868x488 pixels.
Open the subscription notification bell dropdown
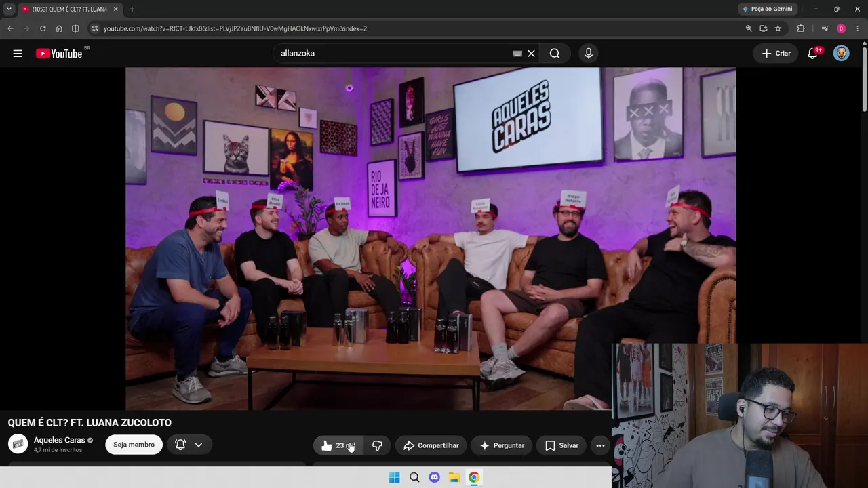[x=189, y=445]
